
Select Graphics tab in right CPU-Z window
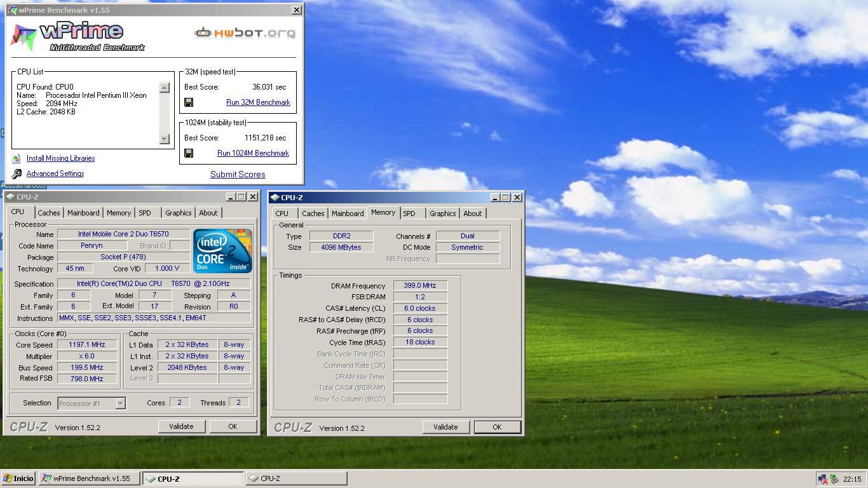[442, 213]
